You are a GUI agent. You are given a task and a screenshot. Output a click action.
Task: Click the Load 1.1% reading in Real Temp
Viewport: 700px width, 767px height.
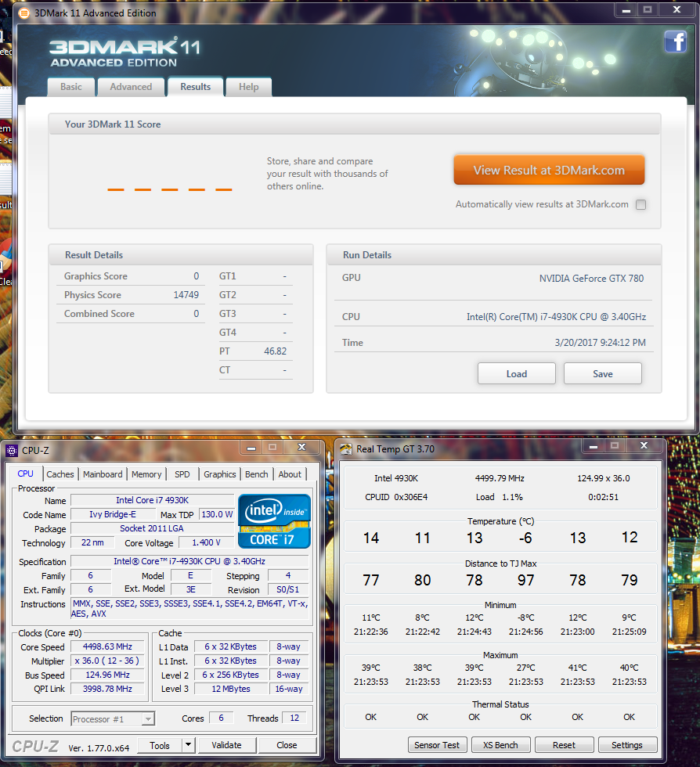[x=500, y=497]
